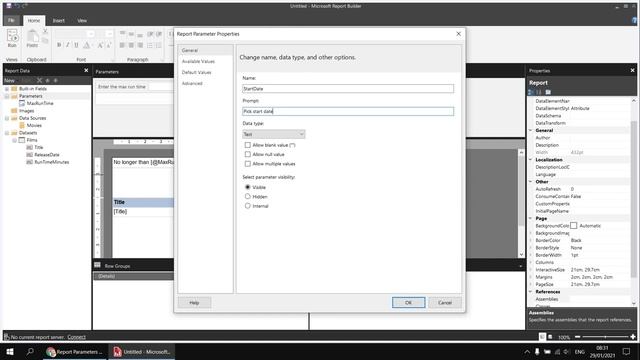Enable Allow blank value checkbox
Image resolution: width=640 pixels, height=360 pixels.
pos(247,145)
